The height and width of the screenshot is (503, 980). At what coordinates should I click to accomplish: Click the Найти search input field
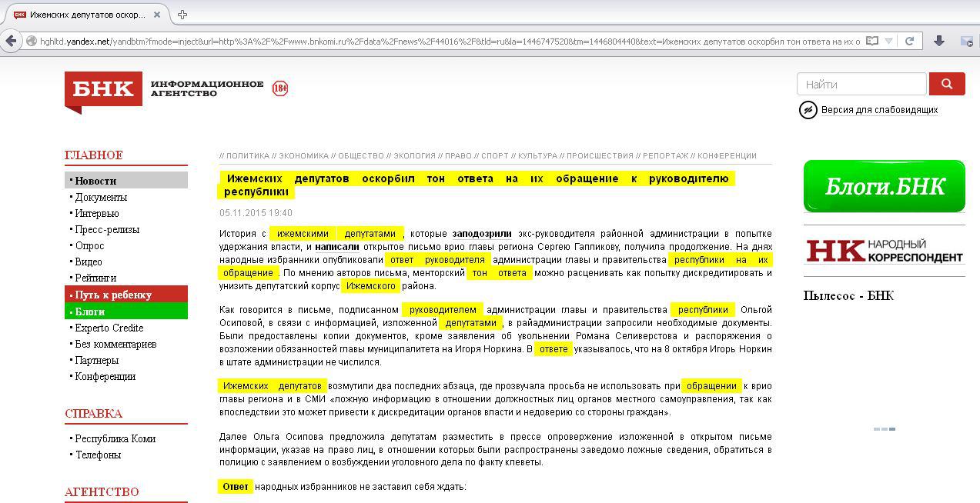[x=861, y=84]
